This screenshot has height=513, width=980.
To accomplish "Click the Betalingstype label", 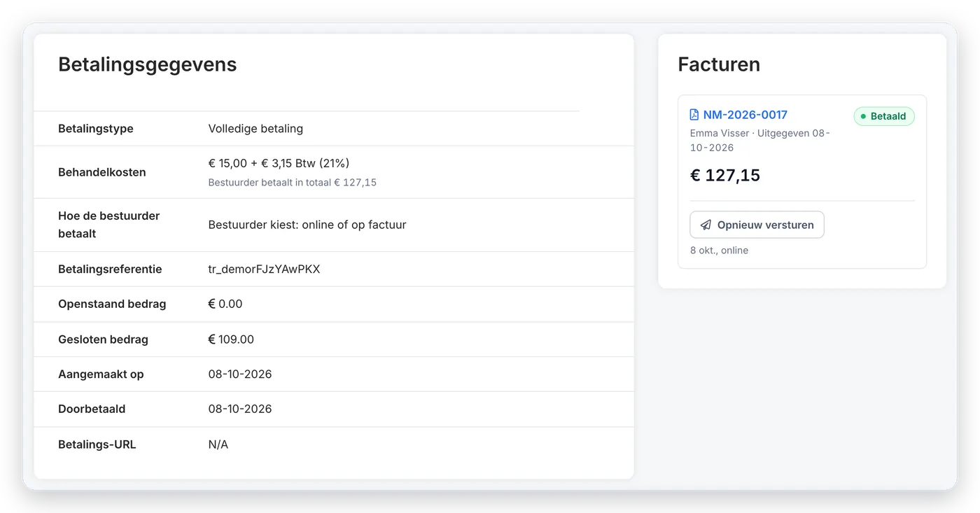I will [96, 129].
